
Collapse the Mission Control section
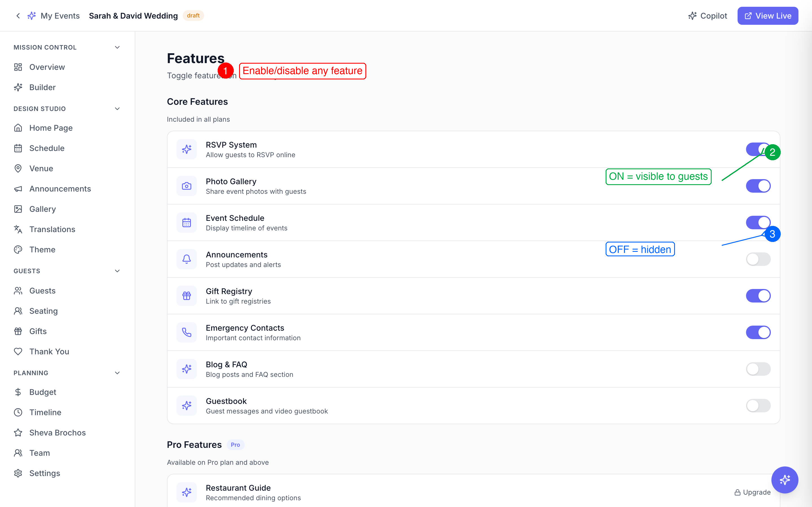(x=117, y=47)
